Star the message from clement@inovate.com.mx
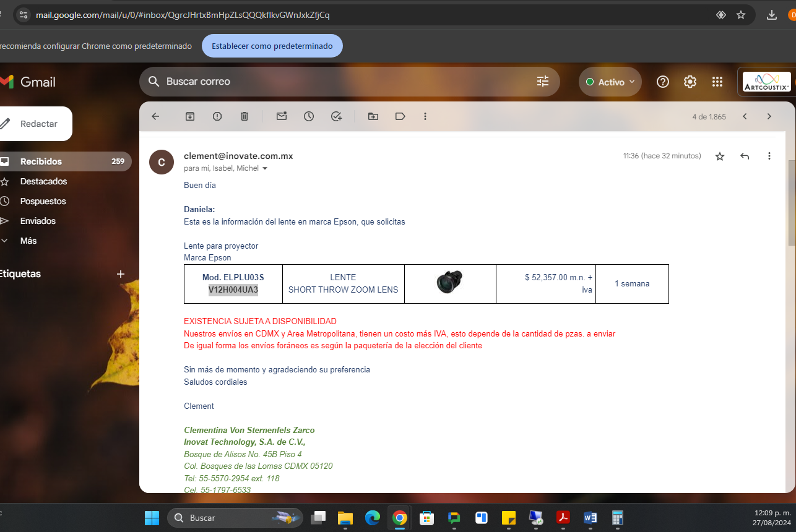 point(720,157)
